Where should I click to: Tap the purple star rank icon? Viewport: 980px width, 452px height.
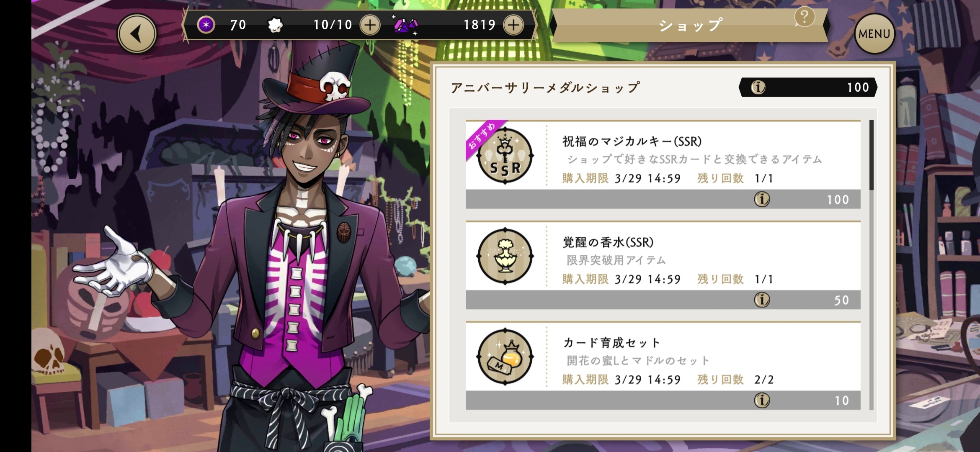point(206,25)
